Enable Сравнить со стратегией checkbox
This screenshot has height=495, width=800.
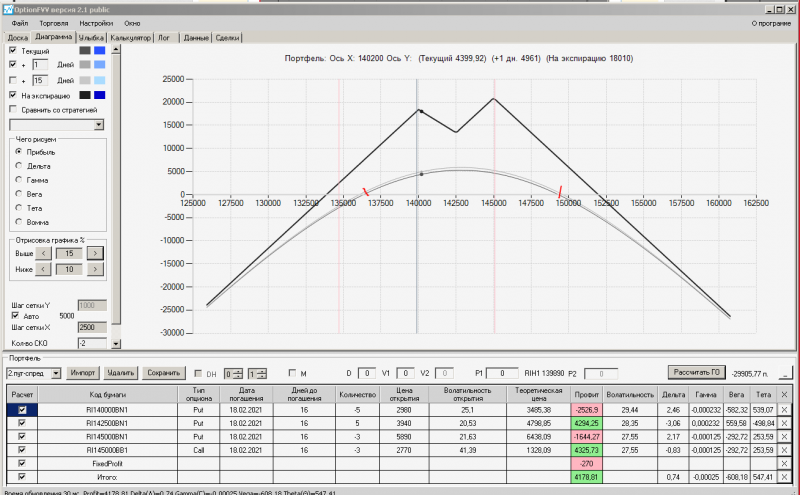[13, 109]
